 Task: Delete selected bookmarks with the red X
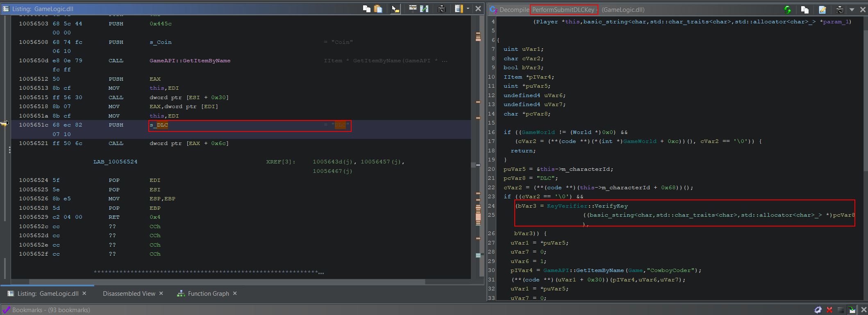[829, 310]
